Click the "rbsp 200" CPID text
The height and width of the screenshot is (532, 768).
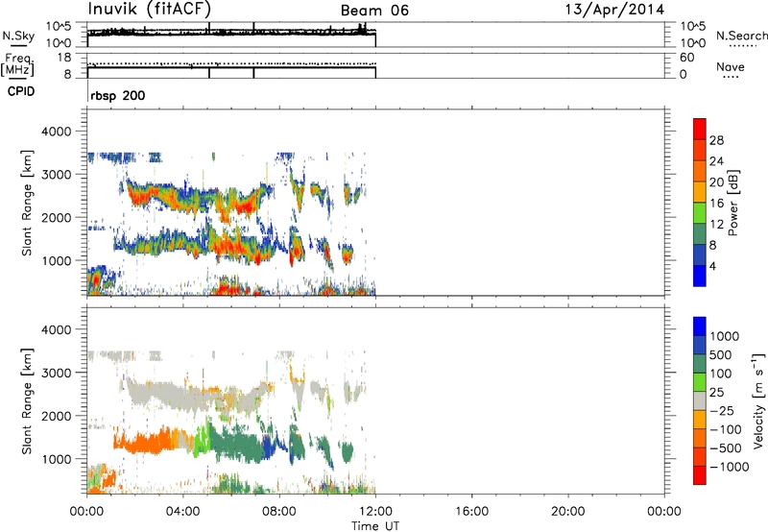point(117,95)
